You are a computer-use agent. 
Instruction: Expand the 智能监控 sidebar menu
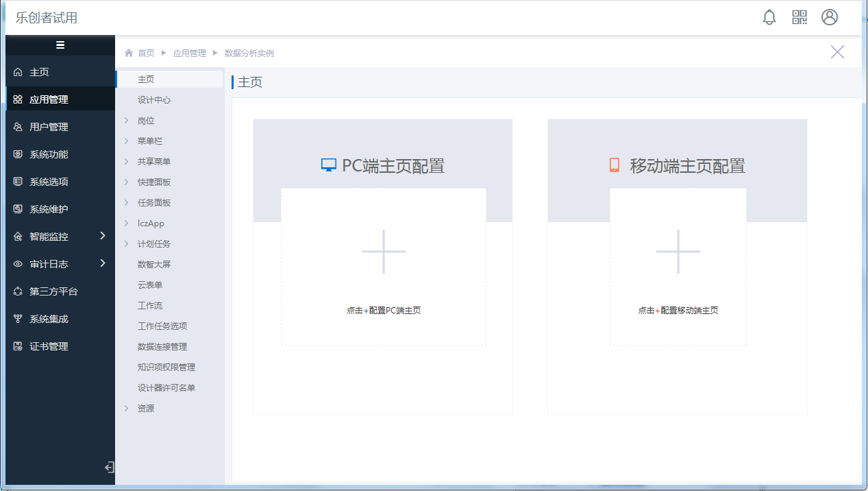(103, 236)
